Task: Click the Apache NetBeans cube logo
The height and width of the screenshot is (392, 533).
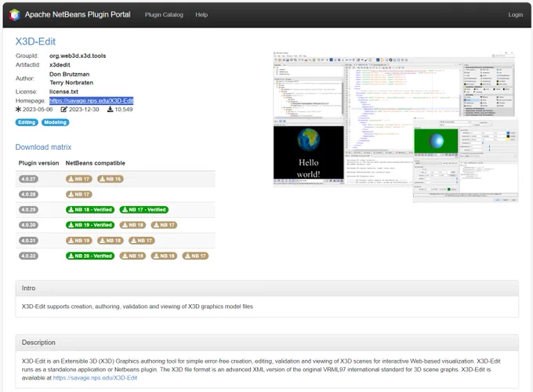Action: point(15,15)
